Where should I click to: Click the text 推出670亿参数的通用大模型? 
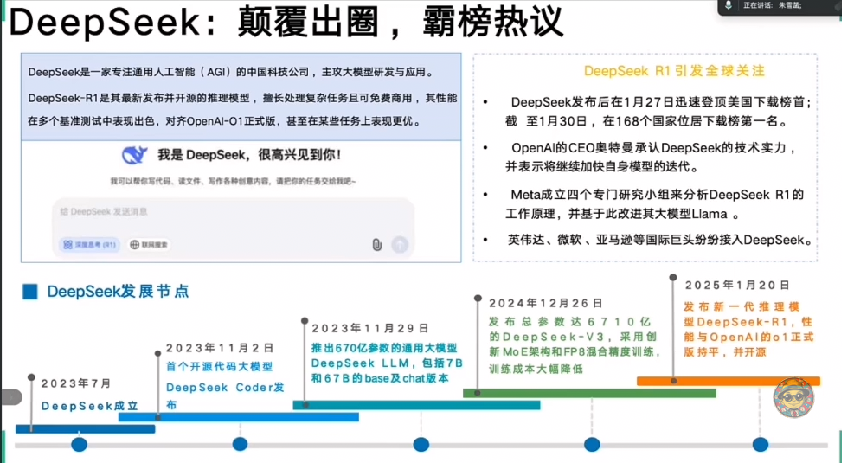[384, 348]
